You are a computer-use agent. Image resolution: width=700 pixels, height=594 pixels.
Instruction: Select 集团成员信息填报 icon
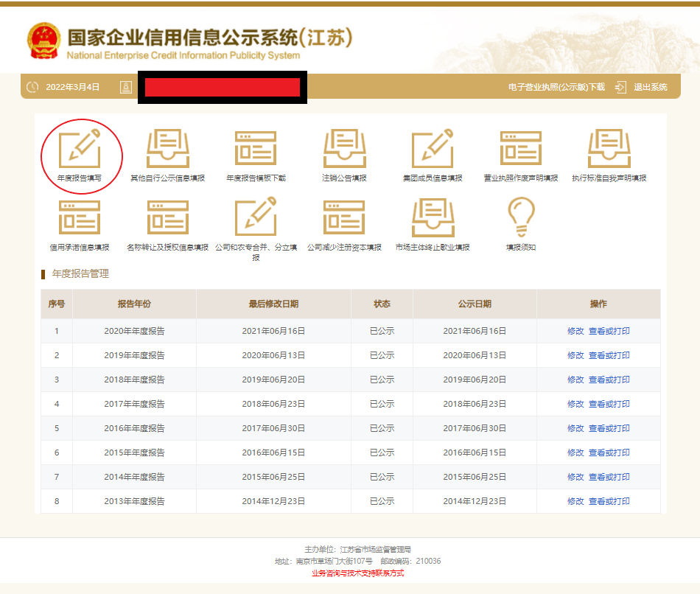click(x=433, y=148)
